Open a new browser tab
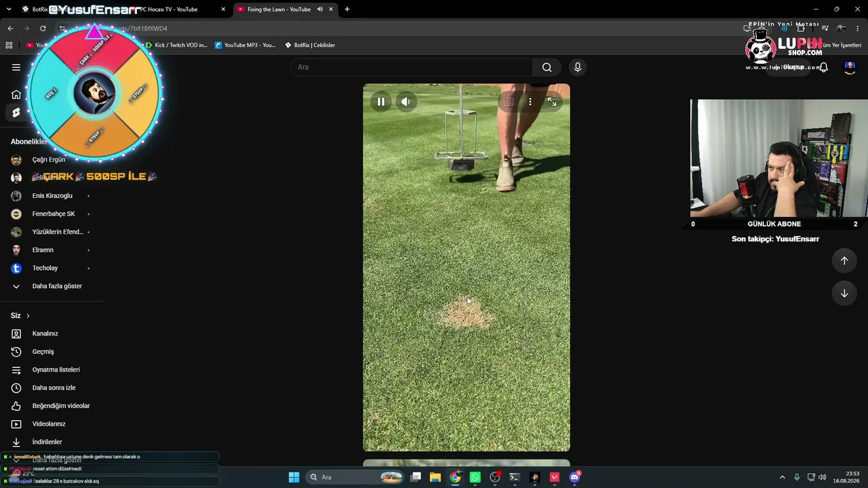The image size is (868, 488). pyautogui.click(x=347, y=9)
